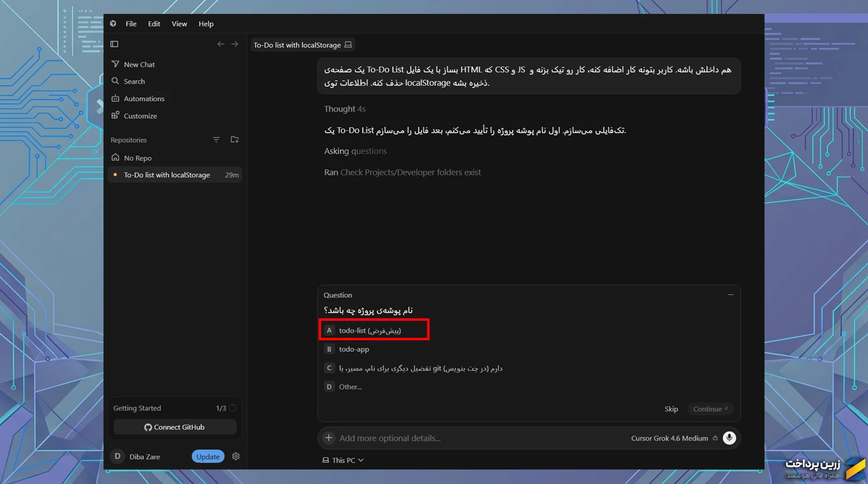Expand the Asking questions step
Screen dimensions: 868x484
(355, 151)
